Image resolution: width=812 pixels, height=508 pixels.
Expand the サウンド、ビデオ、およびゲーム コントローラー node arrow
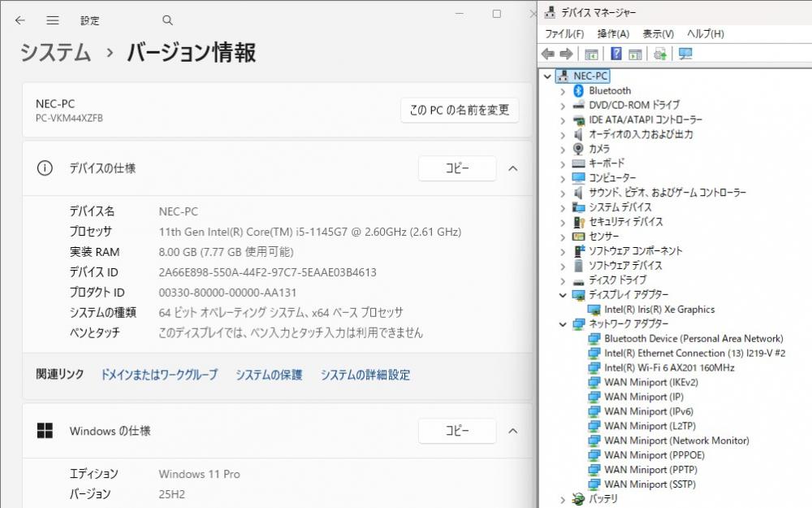point(563,193)
